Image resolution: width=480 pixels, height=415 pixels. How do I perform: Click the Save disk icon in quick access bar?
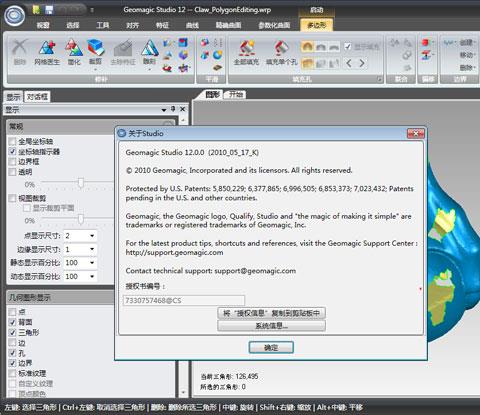click(49, 10)
